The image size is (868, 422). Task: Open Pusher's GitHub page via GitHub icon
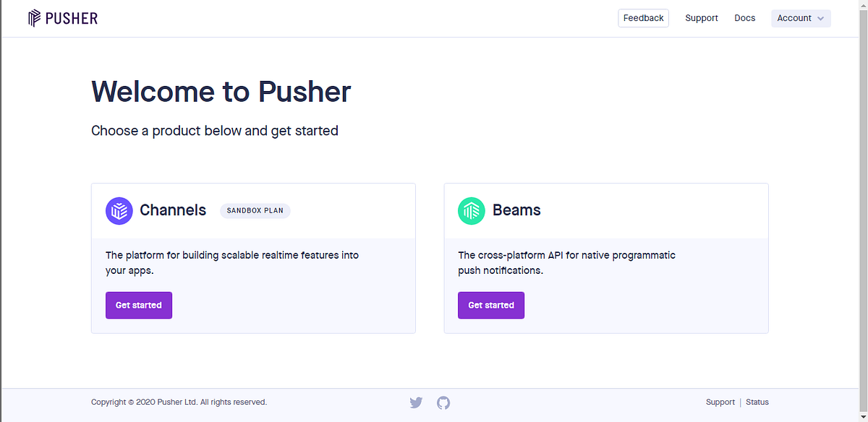point(443,402)
